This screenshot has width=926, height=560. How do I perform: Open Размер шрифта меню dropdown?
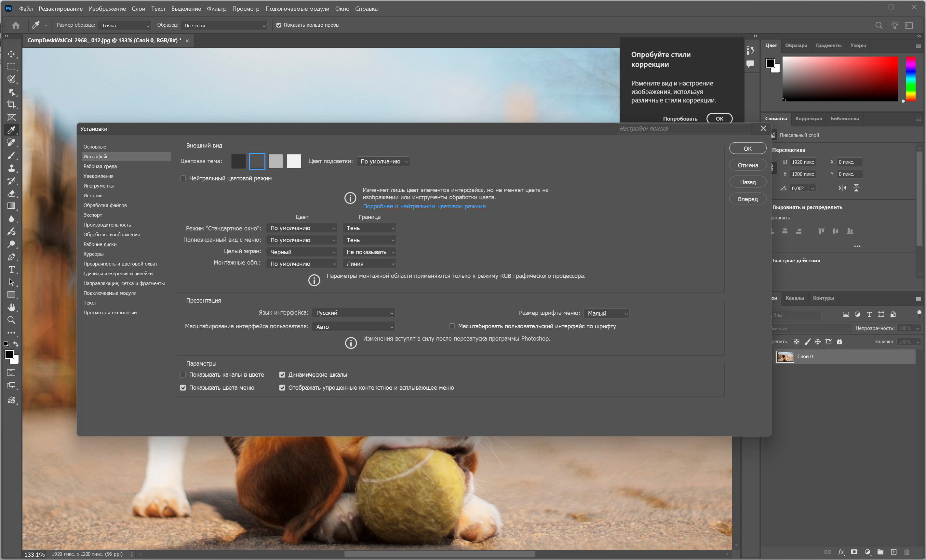coord(606,313)
